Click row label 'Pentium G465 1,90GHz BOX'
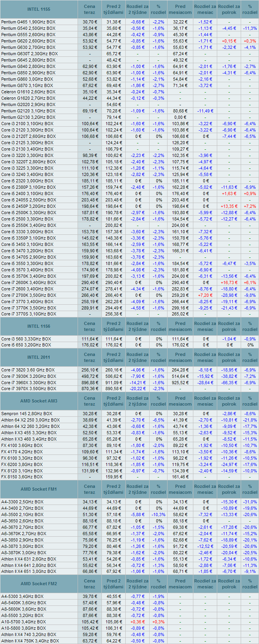 click(x=28, y=22)
